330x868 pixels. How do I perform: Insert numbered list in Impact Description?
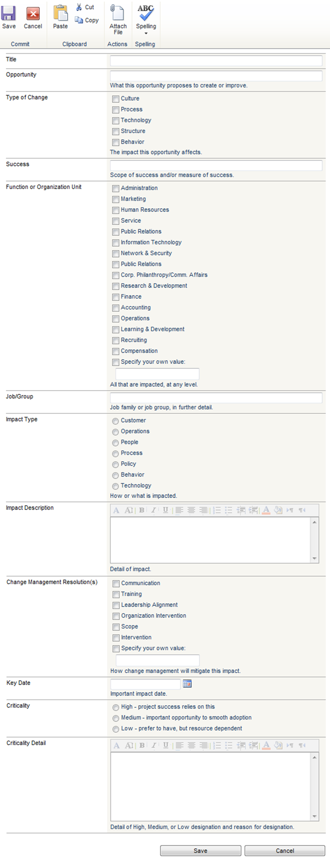click(x=217, y=510)
